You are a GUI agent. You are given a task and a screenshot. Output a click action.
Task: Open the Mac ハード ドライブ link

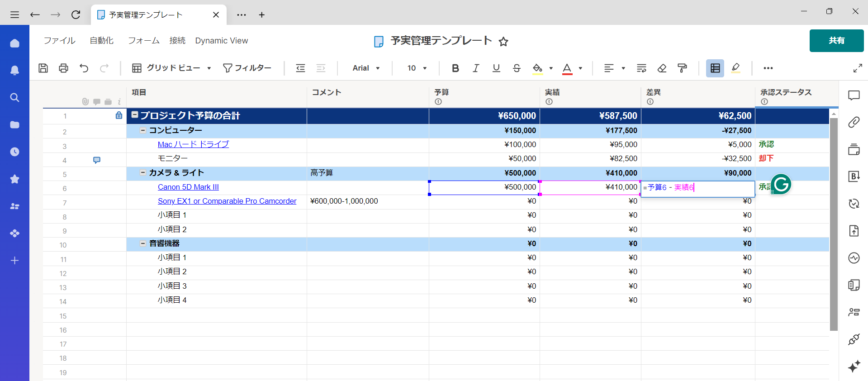click(193, 144)
